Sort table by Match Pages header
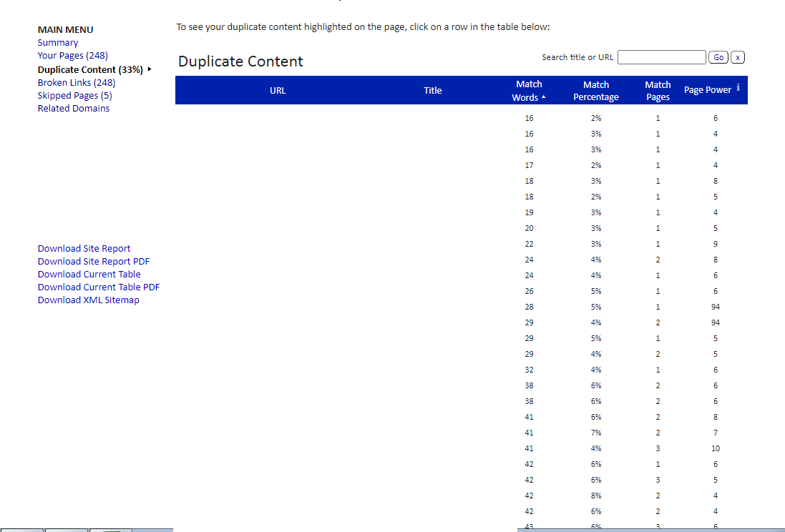785x532 pixels. pos(658,91)
